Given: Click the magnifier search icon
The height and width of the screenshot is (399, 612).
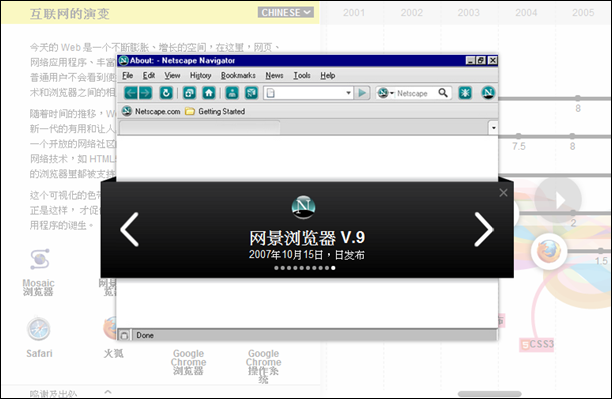Looking at the screenshot, I should coord(443,93).
